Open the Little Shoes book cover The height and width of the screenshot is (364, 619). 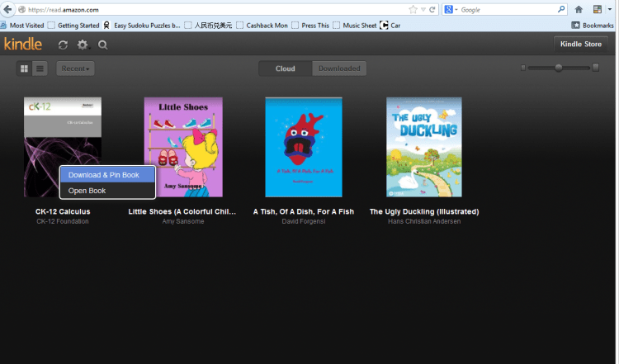tap(183, 147)
